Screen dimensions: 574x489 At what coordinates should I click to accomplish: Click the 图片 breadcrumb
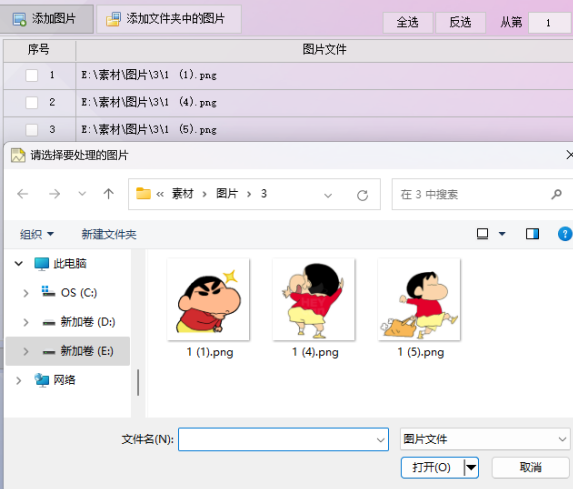(227, 194)
